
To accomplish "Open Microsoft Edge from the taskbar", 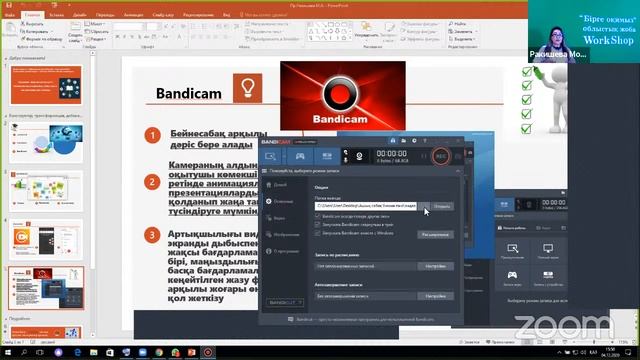I will 77,352.
